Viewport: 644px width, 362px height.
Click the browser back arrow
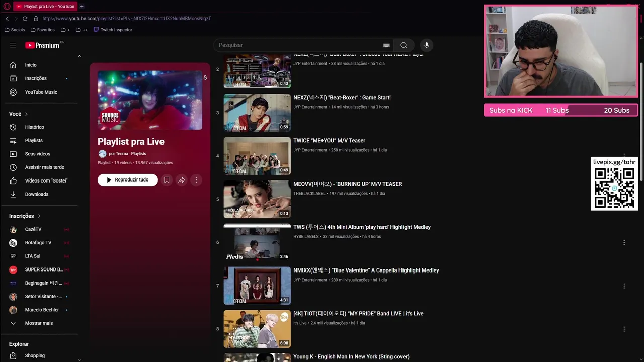(x=7, y=19)
